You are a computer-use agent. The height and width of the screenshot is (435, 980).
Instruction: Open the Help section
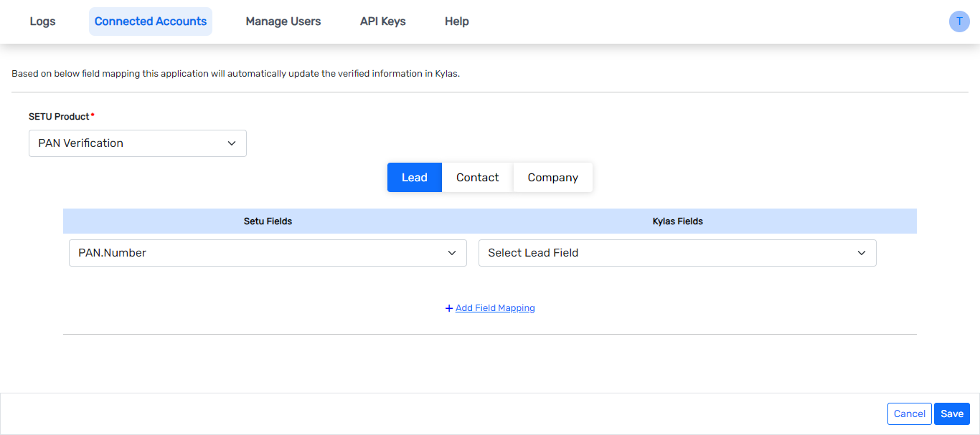pos(457,21)
